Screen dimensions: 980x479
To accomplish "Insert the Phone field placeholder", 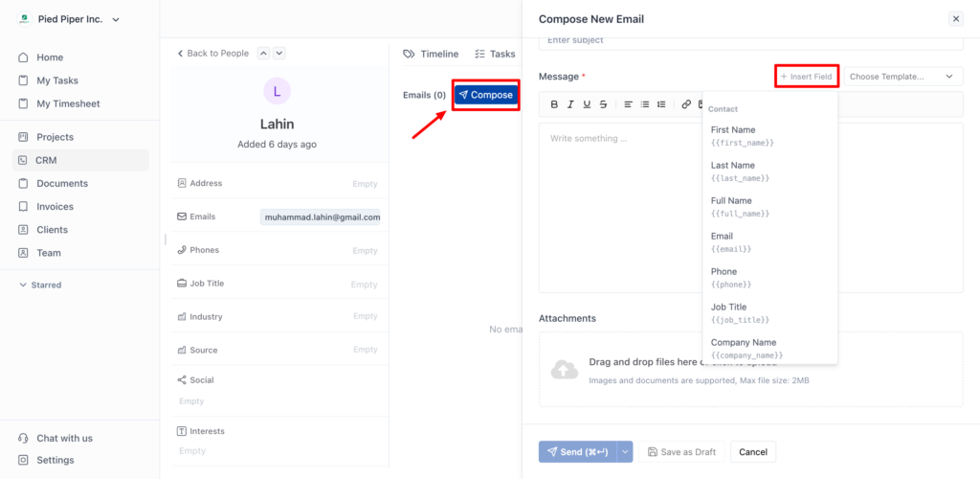I will (770, 277).
